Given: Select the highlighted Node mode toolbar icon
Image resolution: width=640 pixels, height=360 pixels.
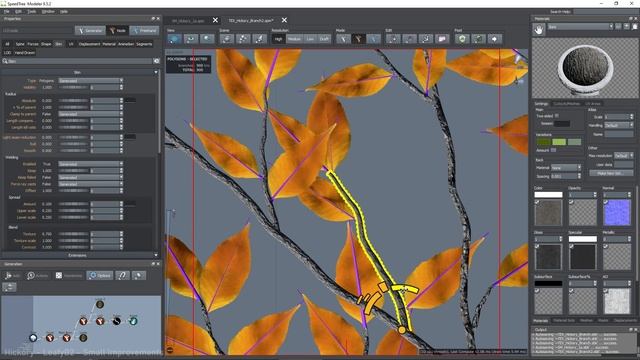Looking at the screenshot, I should click(x=358, y=39).
